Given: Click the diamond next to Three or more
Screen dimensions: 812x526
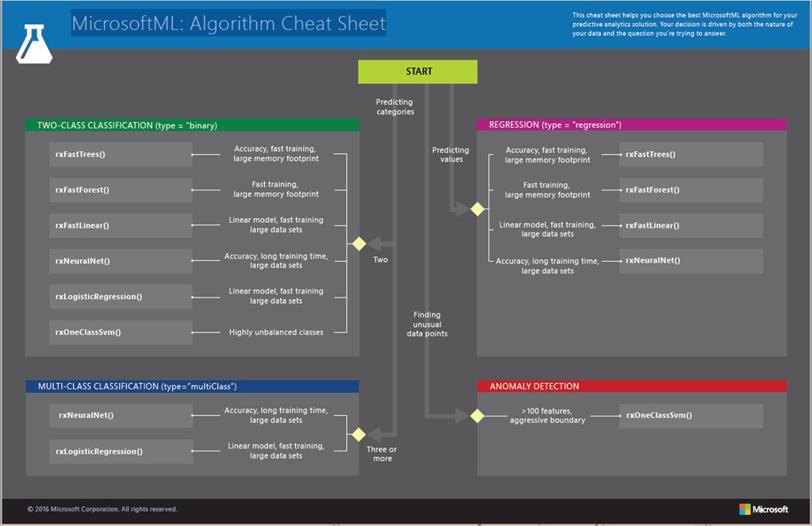Looking at the screenshot, I should tap(358, 434).
